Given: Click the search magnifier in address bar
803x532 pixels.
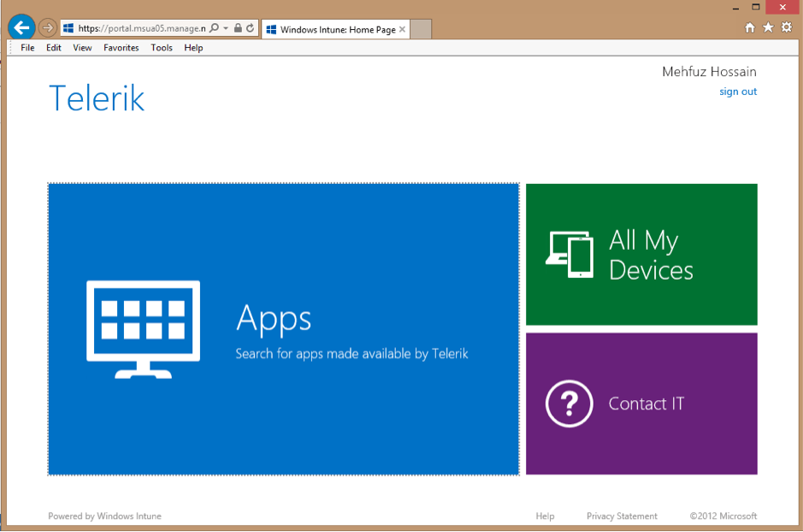Looking at the screenshot, I should click(214, 28).
